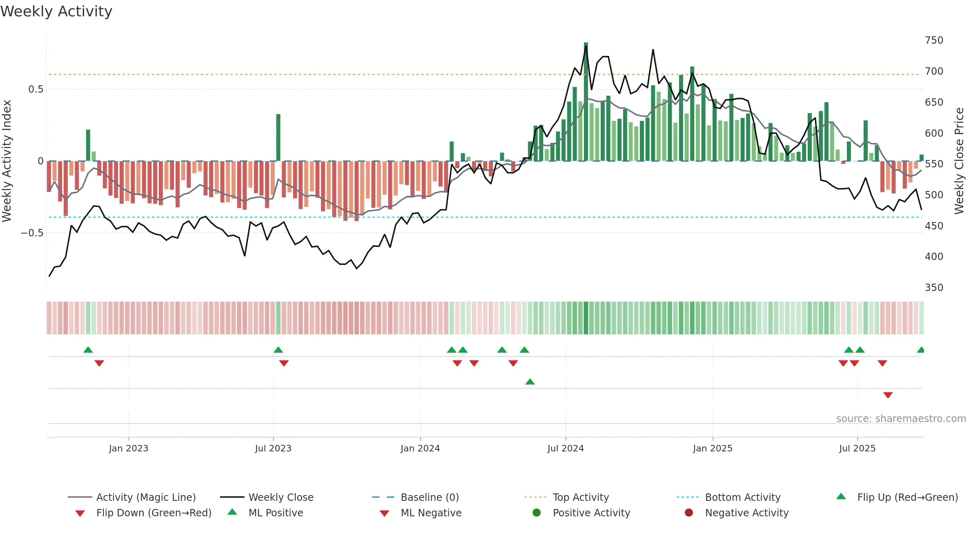Click the Jul 2024 axis label
This screenshot has height=551, width=980.
566,449
